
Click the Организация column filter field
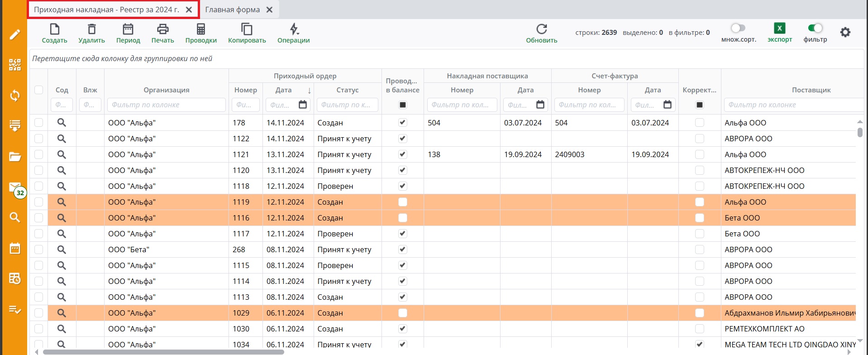(x=166, y=105)
